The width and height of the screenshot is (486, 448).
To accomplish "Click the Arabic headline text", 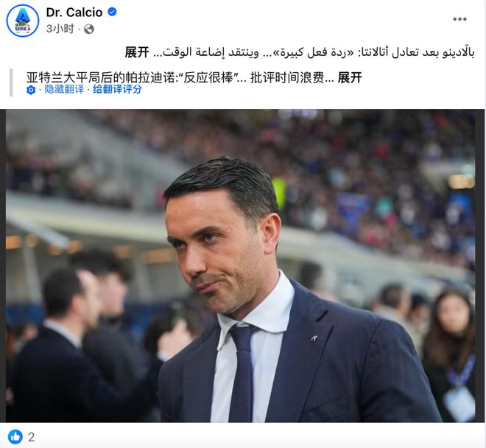I will [314, 52].
